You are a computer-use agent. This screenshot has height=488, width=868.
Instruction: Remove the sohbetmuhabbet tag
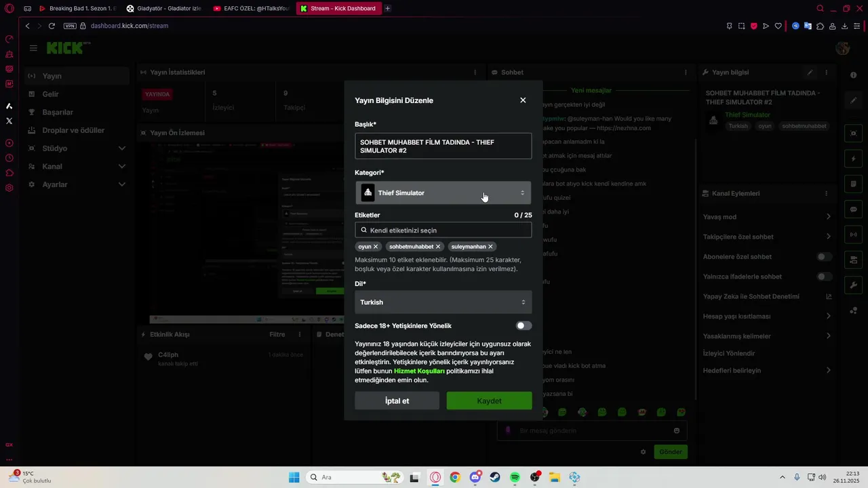pyautogui.click(x=438, y=247)
